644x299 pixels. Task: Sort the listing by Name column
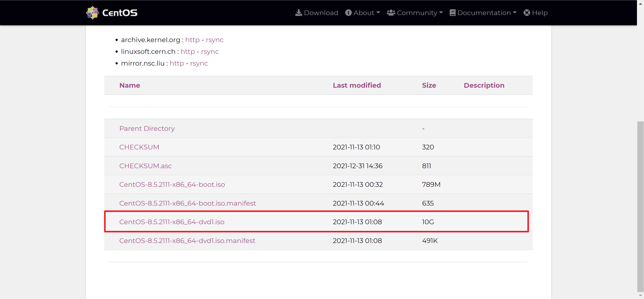tap(129, 85)
